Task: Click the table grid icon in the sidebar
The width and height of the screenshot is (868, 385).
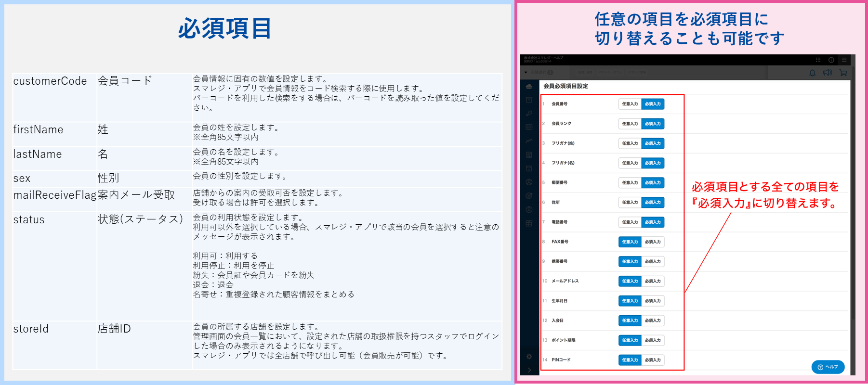Action: (x=529, y=224)
